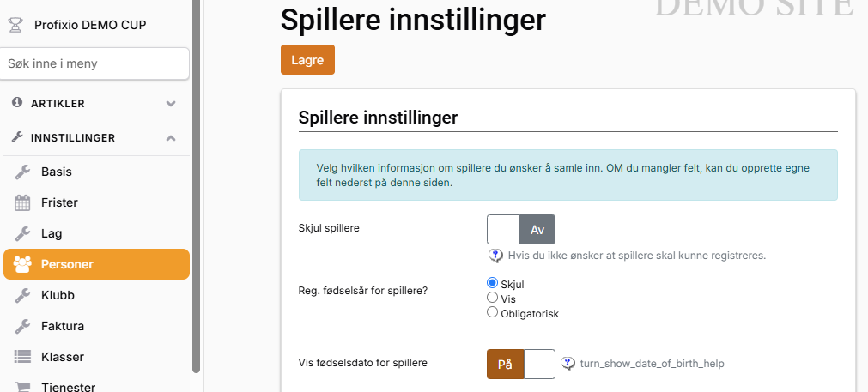Screen dimensions: 868x392
Task: Click the trophy icon beside Profixio DEMO CUP
Action: pyautogui.click(x=15, y=25)
